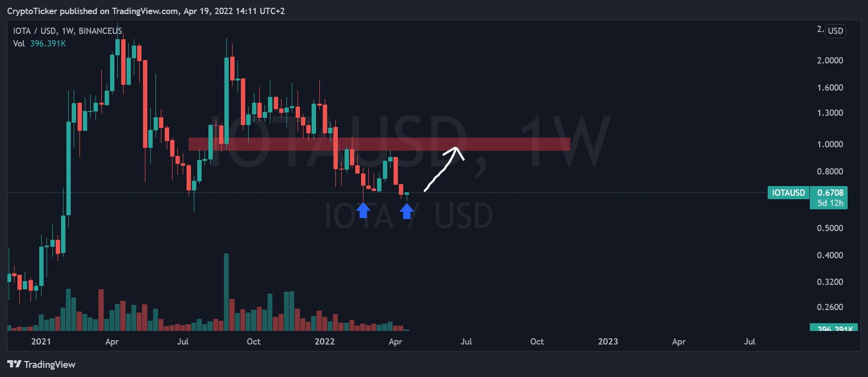Click the 5d 12h candle countdown
The width and height of the screenshot is (868, 377).
(830, 203)
